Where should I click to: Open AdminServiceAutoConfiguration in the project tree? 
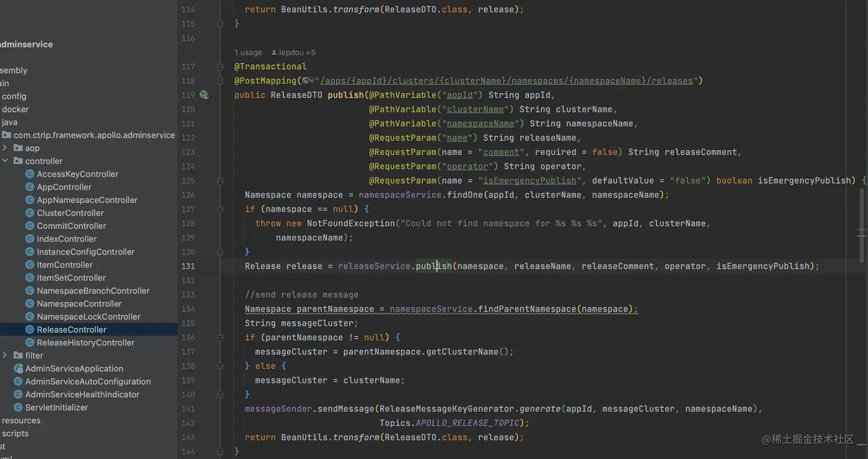click(x=88, y=381)
